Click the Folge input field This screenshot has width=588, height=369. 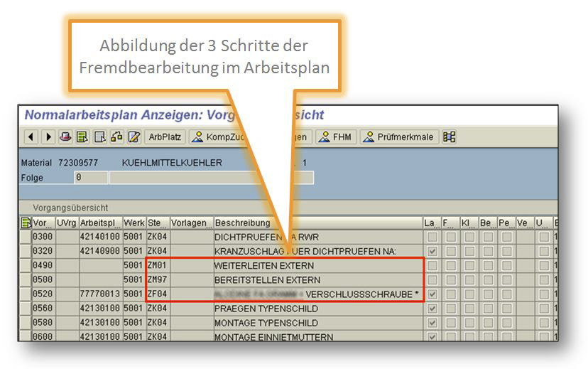(91, 178)
